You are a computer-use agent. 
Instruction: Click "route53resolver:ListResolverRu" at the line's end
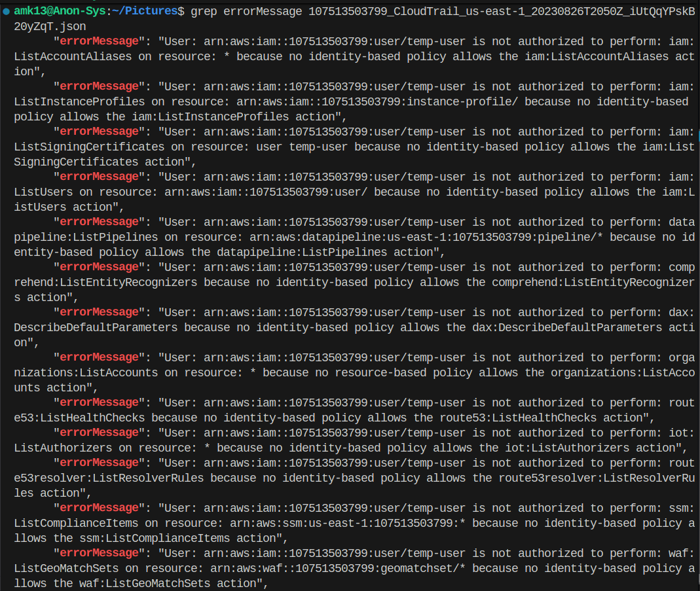[597, 478]
